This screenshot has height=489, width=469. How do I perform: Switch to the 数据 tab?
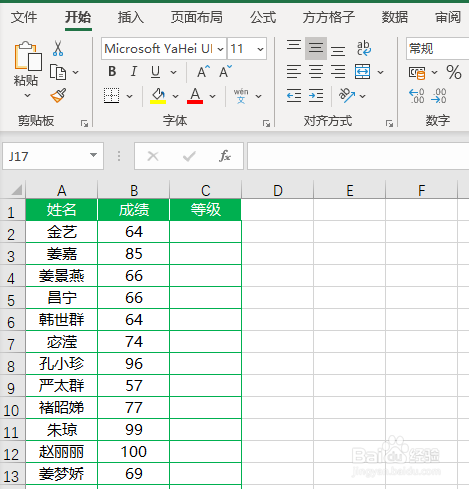tap(395, 17)
